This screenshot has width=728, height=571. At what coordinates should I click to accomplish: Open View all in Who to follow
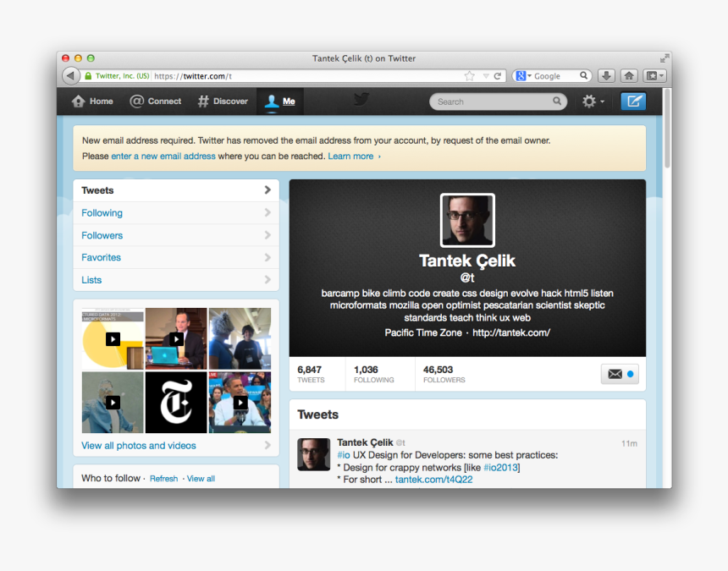[201, 479]
